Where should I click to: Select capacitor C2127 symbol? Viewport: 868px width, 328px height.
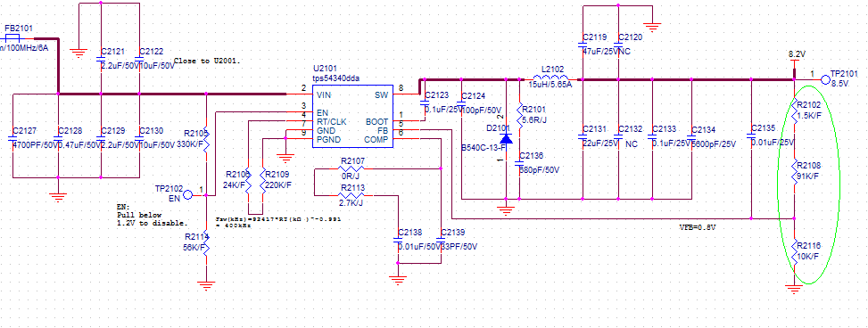point(12,138)
